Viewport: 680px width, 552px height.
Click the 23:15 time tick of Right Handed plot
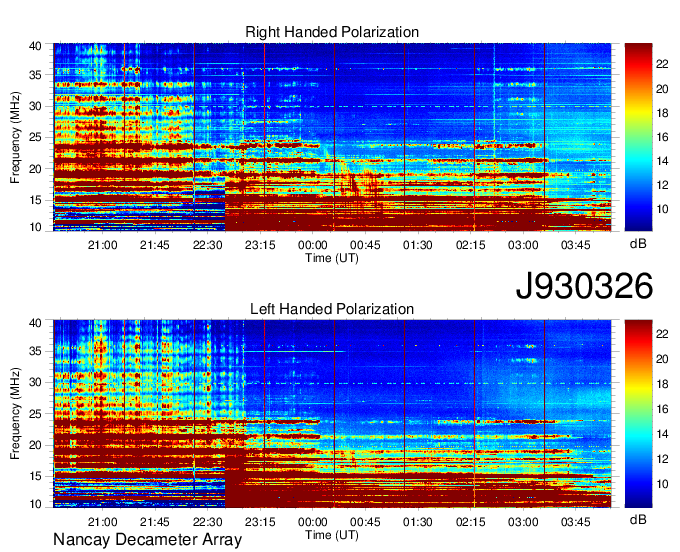pyautogui.click(x=260, y=245)
